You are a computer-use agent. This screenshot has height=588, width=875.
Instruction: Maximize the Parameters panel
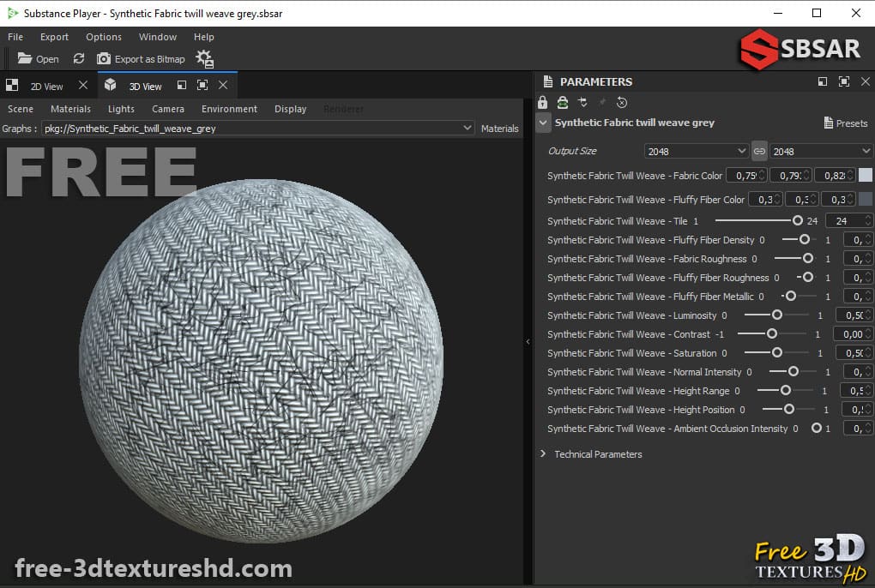[844, 82]
